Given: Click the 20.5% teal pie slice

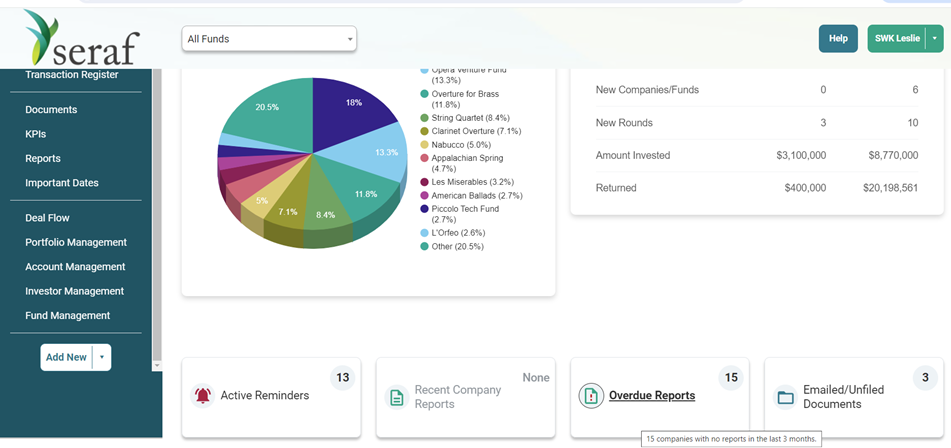Looking at the screenshot, I should 276,112.
